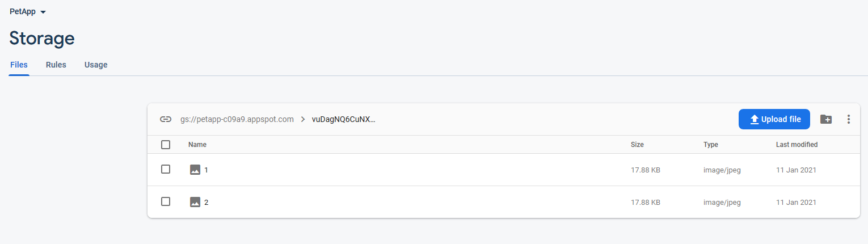Viewport: 868px width, 244px height.
Task: Check the box for file 2
Action: (166, 201)
